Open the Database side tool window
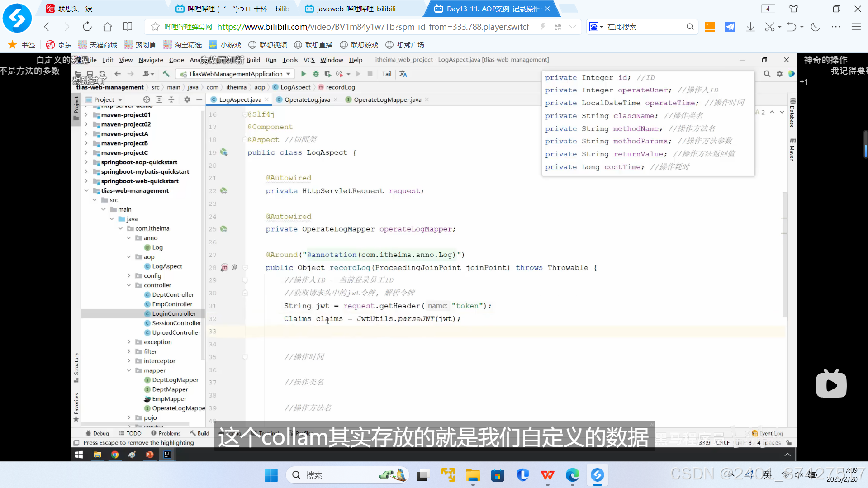Screen dimensions: 868x488 (x=792, y=113)
